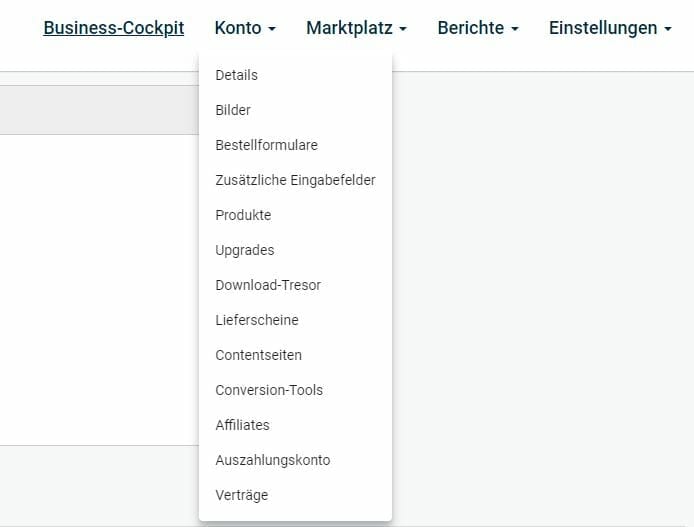Expand the Marktplatz dropdown menu
694x527 pixels.
click(356, 28)
